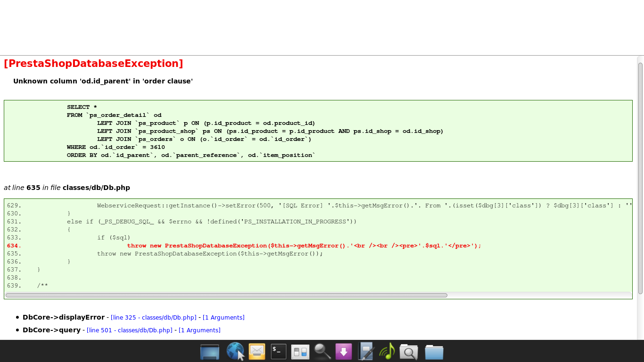The width and height of the screenshot is (644, 362).
Task: Open the line 501 classes/db/Db.php link
Action: tap(130, 330)
